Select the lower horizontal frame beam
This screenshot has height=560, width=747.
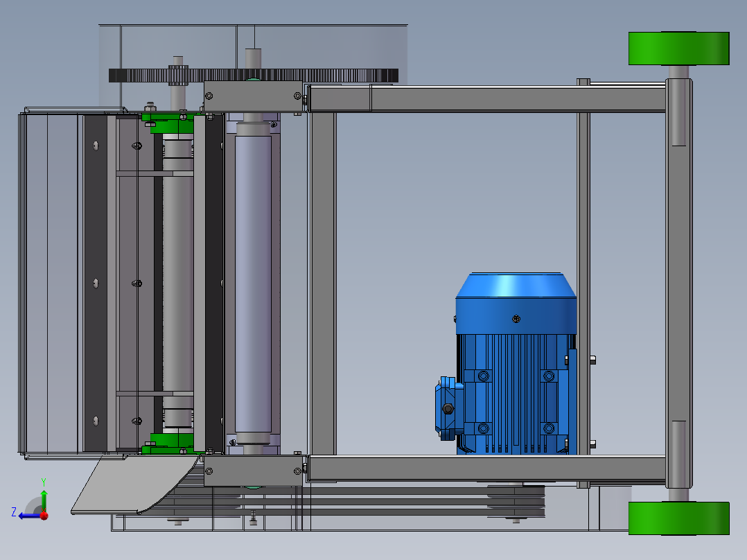click(487, 468)
